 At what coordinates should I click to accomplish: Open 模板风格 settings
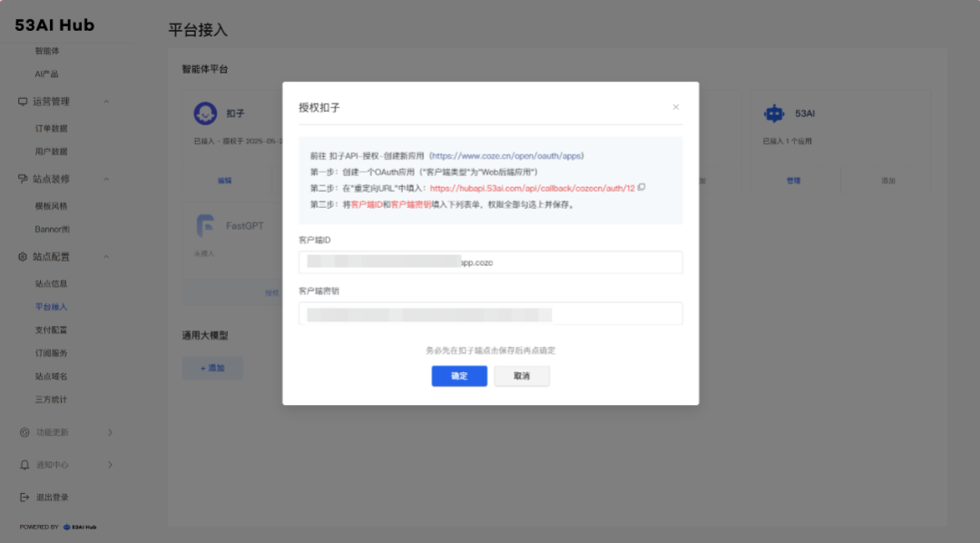click(51, 206)
